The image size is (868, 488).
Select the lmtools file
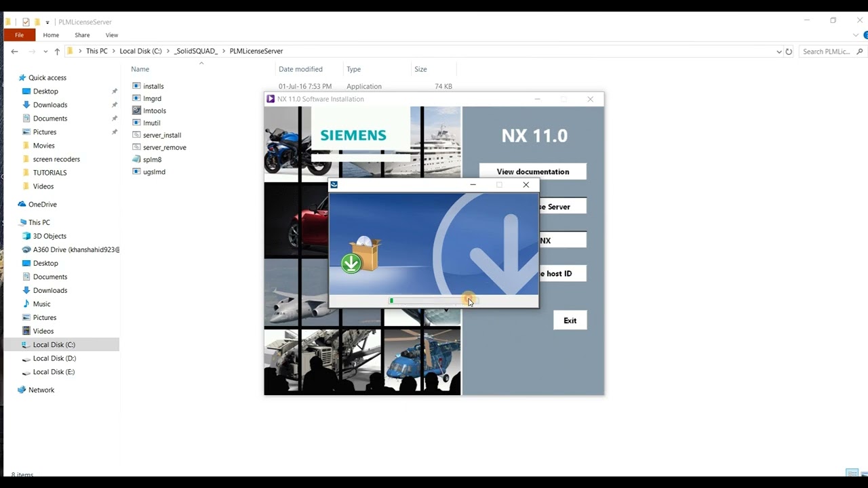(155, 110)
